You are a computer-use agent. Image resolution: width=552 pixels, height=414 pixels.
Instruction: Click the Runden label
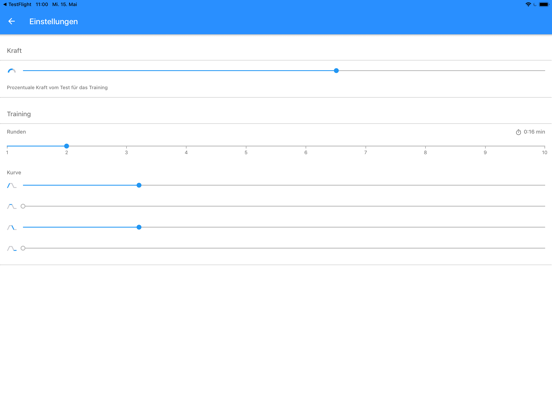click(x=16, y=132)
